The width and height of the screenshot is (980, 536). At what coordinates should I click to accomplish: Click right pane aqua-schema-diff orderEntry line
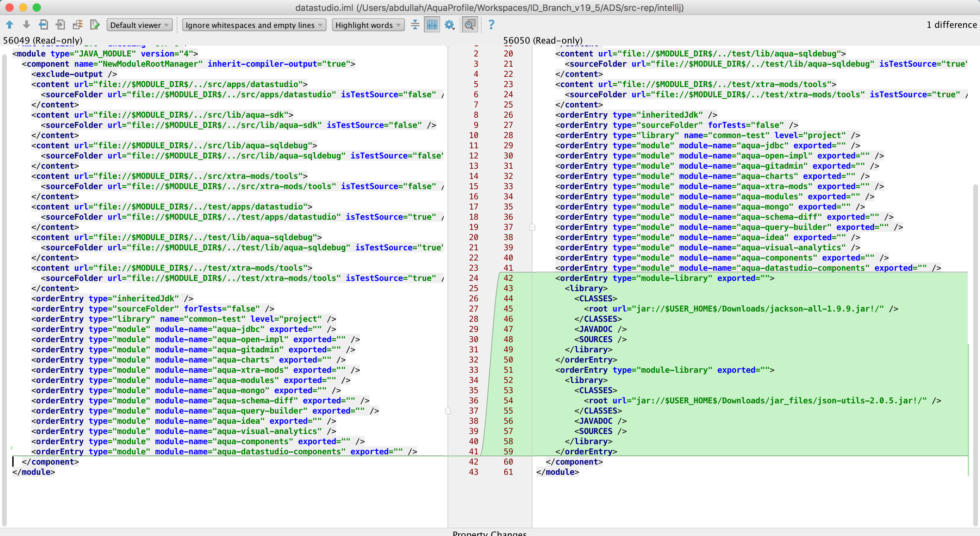(724, 217)
